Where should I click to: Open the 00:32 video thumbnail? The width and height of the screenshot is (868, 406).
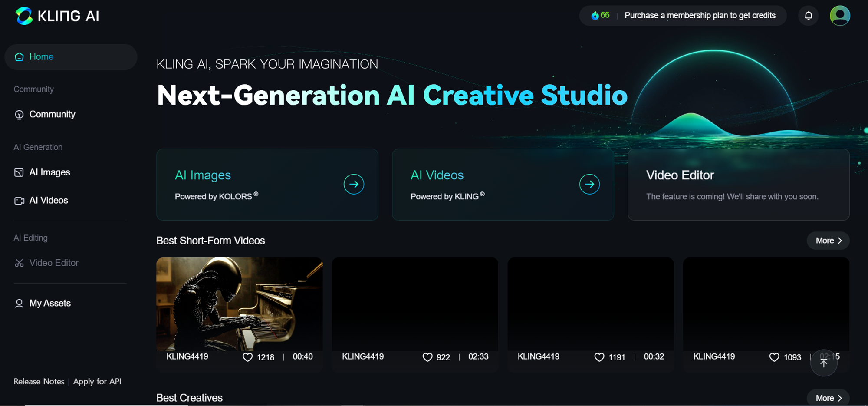coord(591,304)
